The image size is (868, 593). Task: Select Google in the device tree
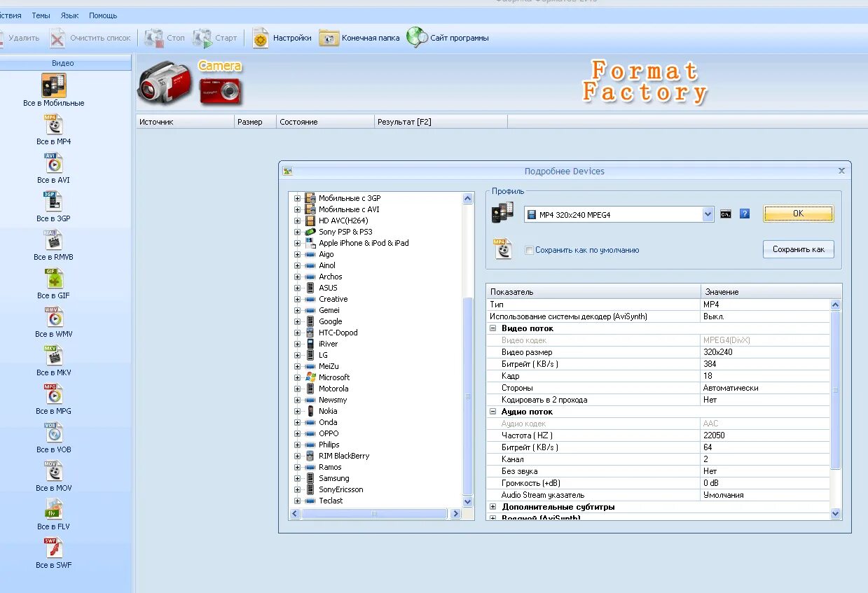[331, 321]
